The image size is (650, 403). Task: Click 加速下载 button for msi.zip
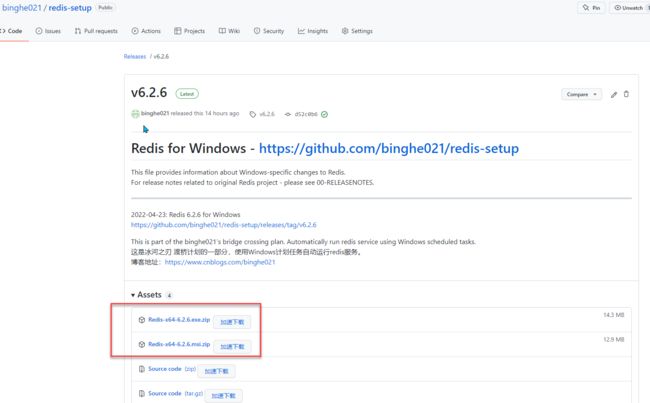[x=232, y=347]
